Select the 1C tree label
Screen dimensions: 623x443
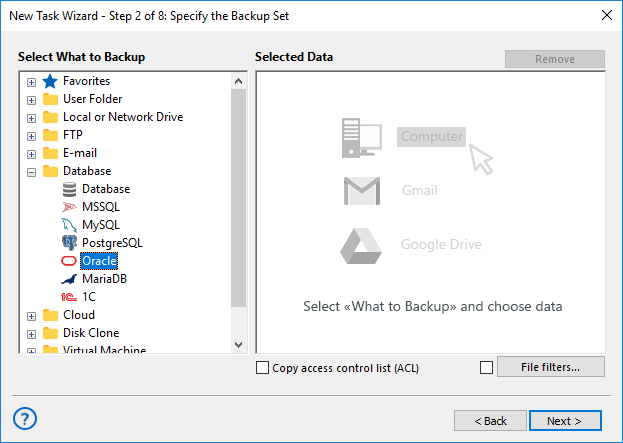tap(89, 297)
